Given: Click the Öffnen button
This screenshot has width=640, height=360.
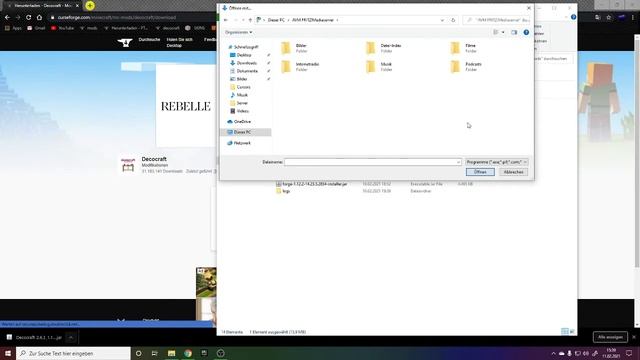Looking at the screenshot, I should [480, 172].
